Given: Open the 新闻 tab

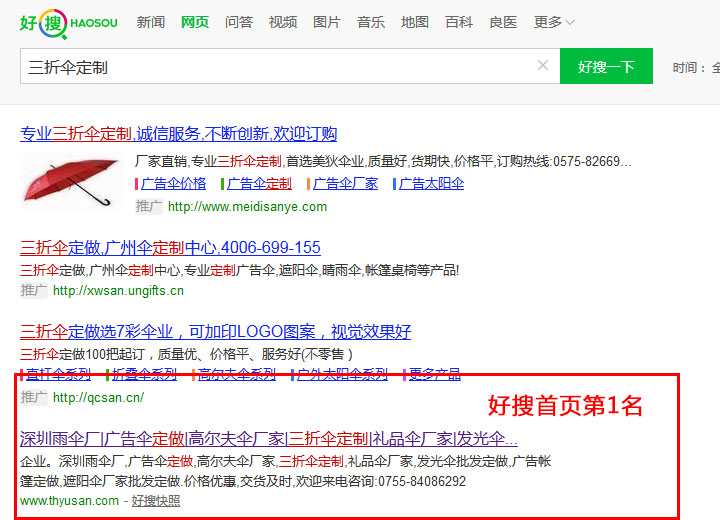Looking at the screenshot, I should click(151, 22).
